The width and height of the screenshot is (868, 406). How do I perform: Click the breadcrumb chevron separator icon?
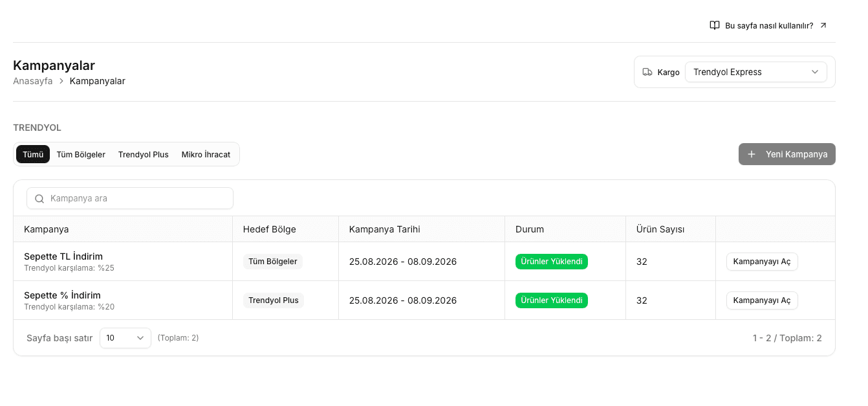[61, 81]
